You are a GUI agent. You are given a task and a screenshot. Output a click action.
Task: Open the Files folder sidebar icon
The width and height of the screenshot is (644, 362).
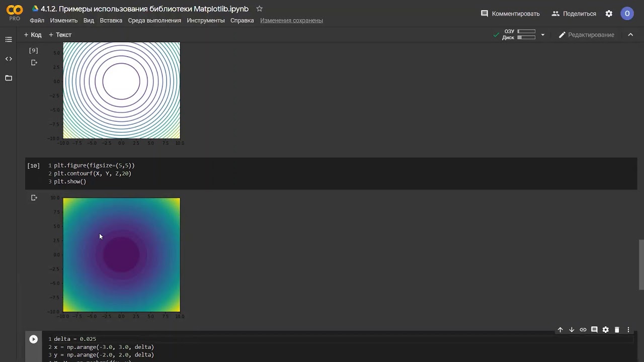tap(9, 78)
